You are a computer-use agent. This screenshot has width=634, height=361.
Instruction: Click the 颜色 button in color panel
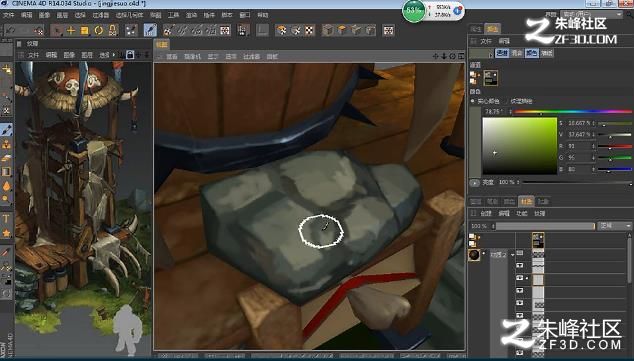click(x=531, y=53)
